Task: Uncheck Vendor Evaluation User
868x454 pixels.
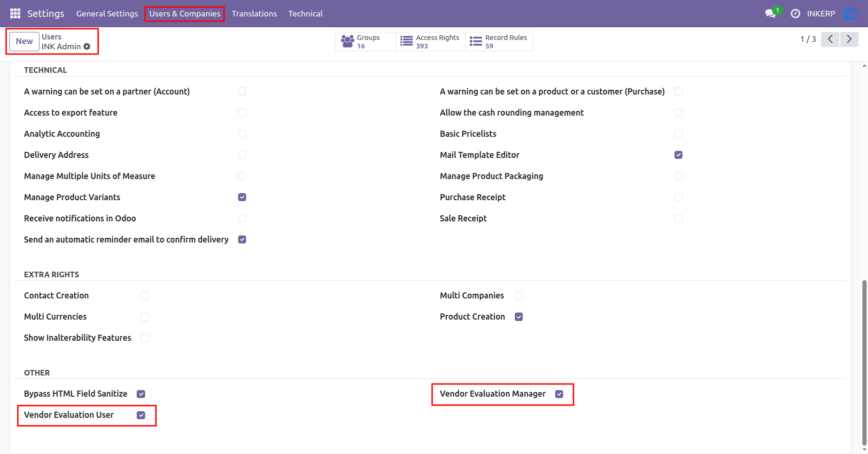Action: pyautogui.click(x=141, y=415)
